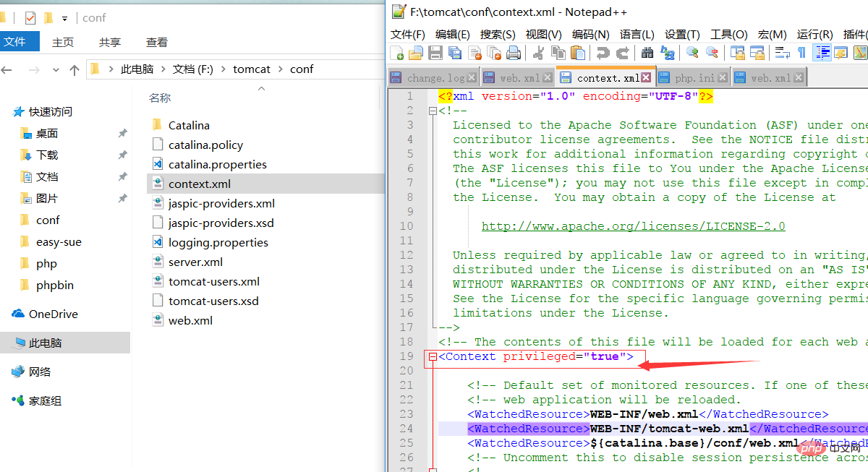Click the New Folder icon in Explorer title bar

point(48,17)
